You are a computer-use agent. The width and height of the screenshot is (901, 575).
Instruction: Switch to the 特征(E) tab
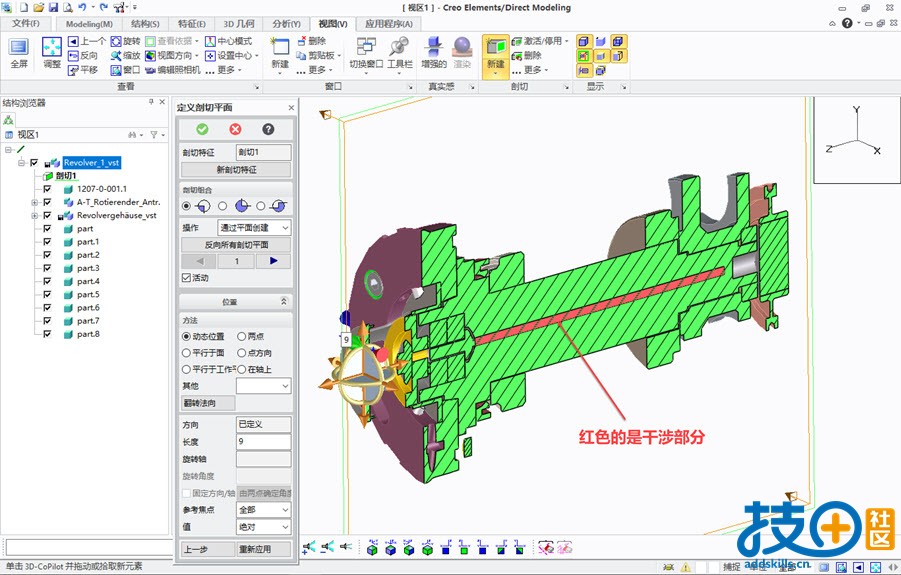click(191, 24)
